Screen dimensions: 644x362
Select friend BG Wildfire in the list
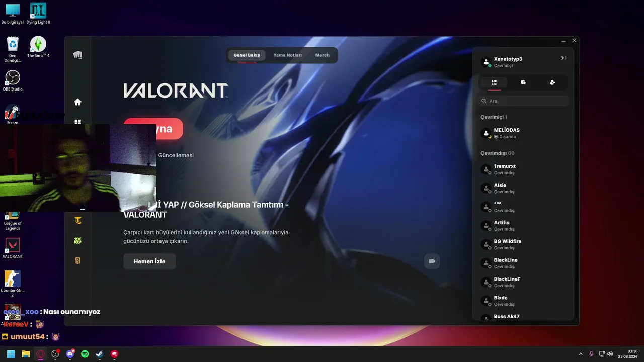tap(523, 244)
